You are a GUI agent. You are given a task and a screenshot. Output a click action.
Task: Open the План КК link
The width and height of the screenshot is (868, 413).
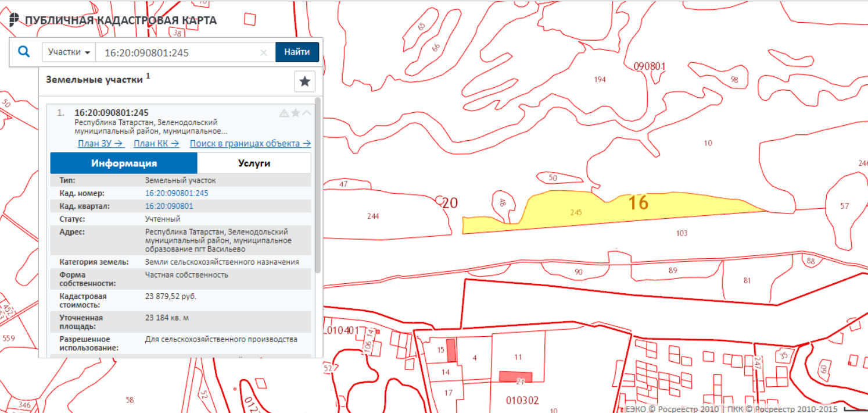(x=156, y=144)
